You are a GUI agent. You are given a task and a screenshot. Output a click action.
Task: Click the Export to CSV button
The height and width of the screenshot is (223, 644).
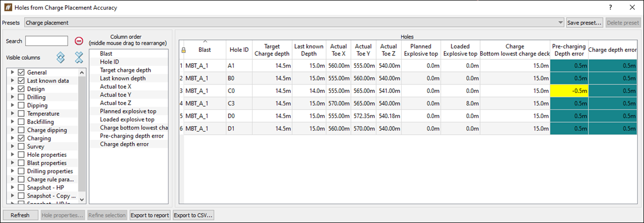pos(193,215)
